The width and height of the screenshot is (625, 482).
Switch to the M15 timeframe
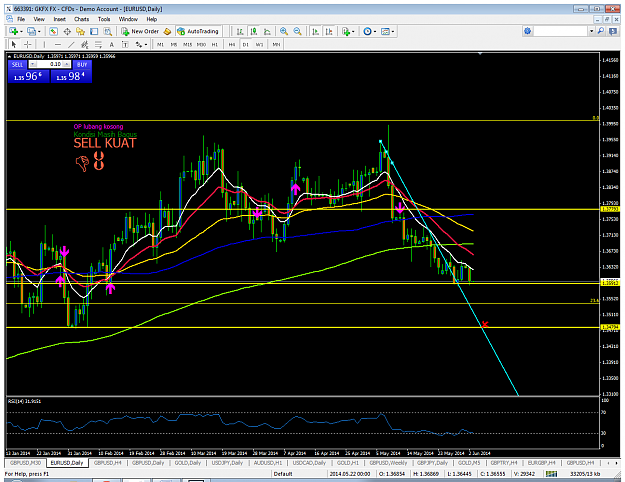point(188,44)
